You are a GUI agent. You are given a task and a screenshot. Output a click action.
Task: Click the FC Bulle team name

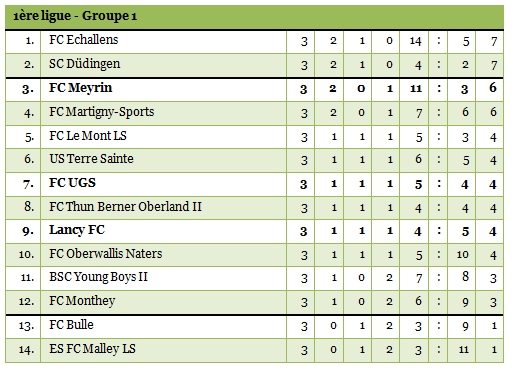click(71, 325)
